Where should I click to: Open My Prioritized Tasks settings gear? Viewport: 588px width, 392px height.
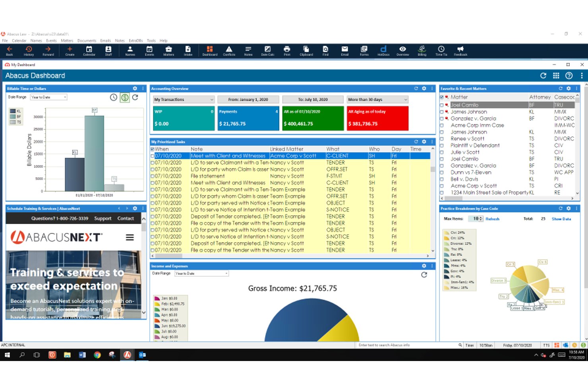tap(424, 142)
